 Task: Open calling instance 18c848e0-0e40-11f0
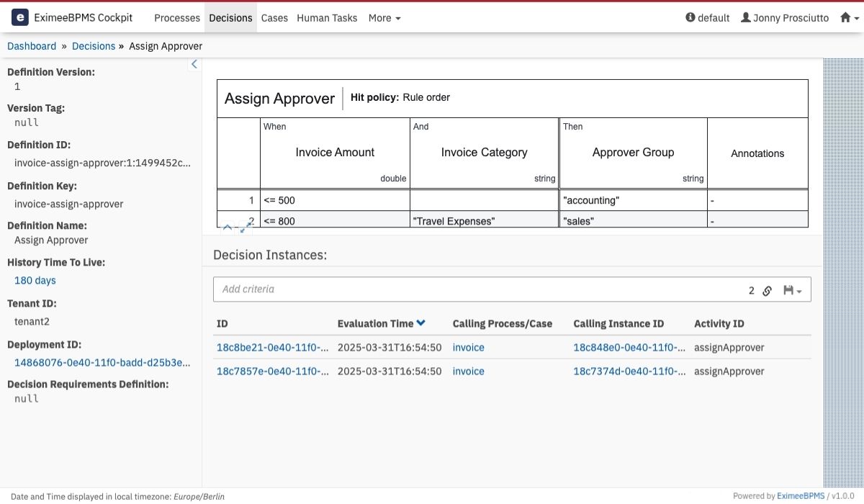[x=629, y=347]
